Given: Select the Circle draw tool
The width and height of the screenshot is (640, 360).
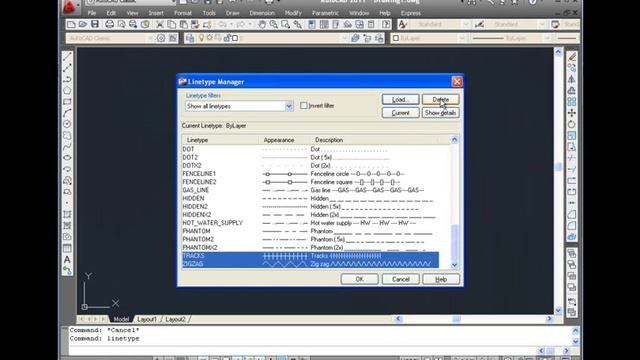Looking at the screenshot, I should click(x=67, y=124).
